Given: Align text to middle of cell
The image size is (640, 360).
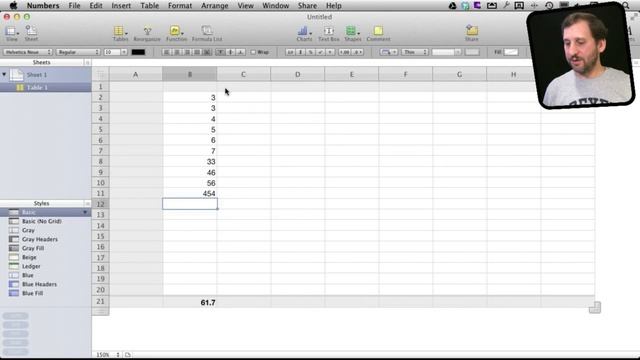Looking at the screenshot, I should point(231,52).
